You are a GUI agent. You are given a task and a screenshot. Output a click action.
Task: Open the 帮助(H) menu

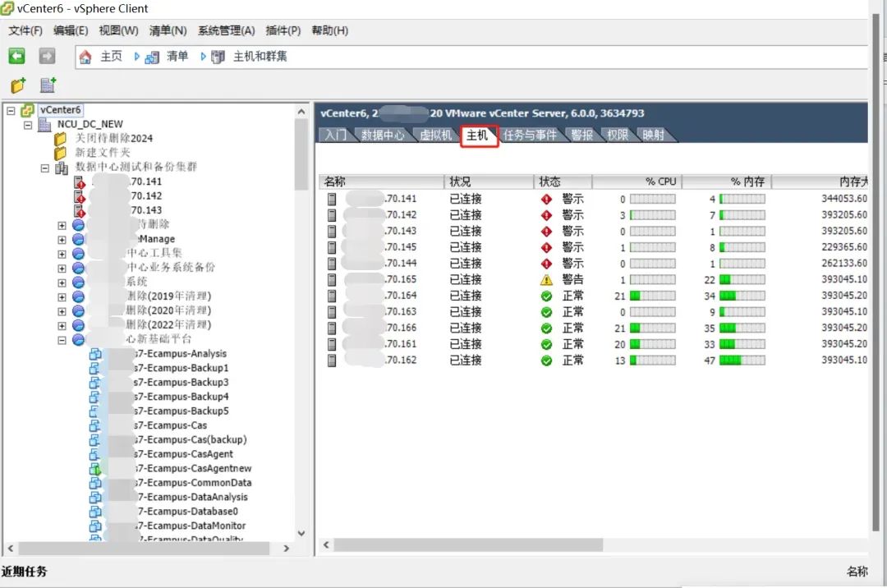click(330, 30)
